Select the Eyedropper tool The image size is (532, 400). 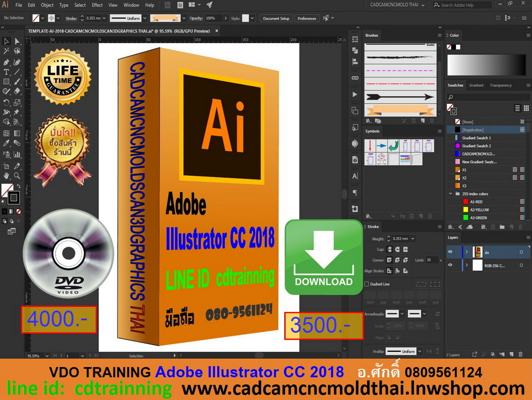(x=6, y=143)
